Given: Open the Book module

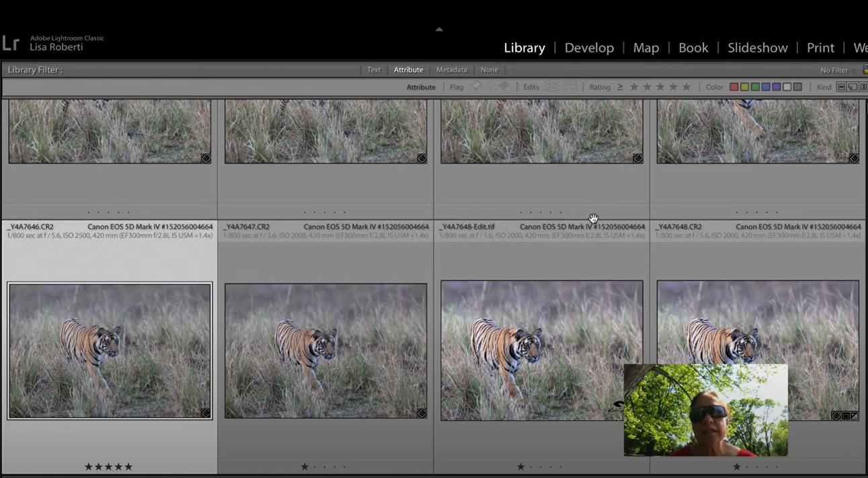Looking at the screenshot, I should click(x=693, y=48).
